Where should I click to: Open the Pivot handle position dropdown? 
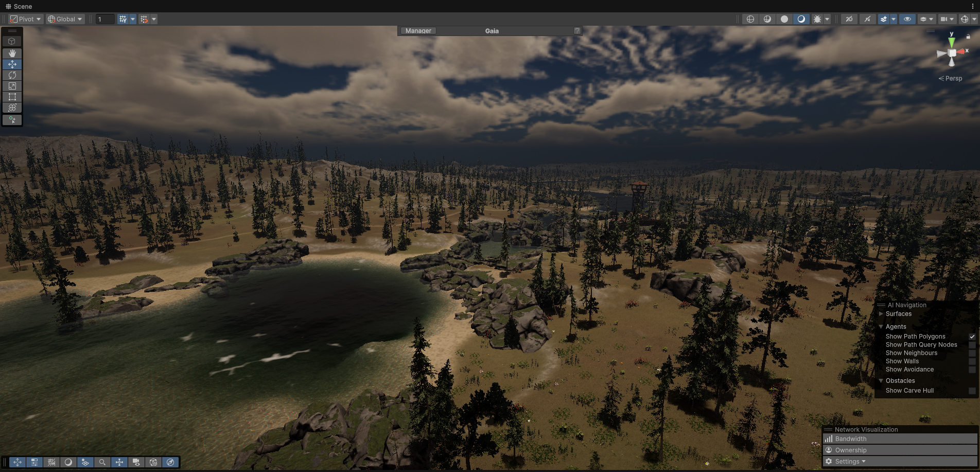click(x=25, y=19)
